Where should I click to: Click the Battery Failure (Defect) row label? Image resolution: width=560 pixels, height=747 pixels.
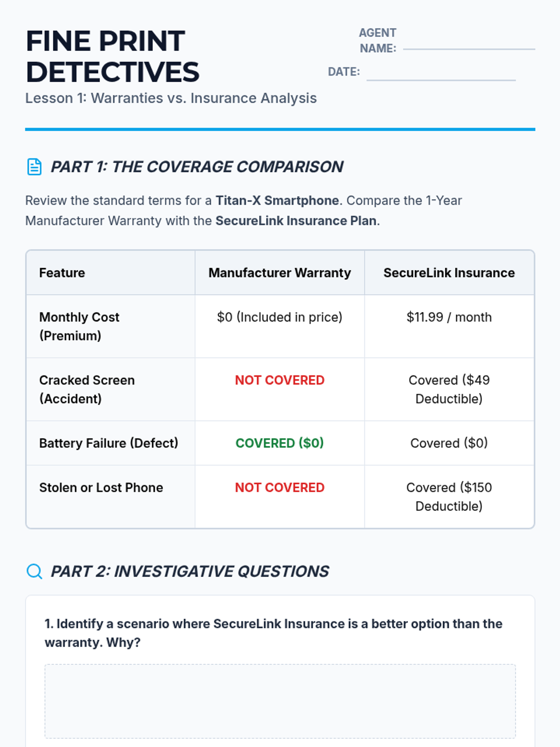(109, 443)
